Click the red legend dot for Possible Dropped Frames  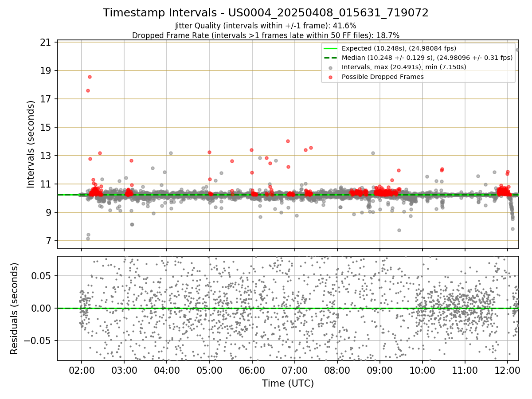(331, 77)
